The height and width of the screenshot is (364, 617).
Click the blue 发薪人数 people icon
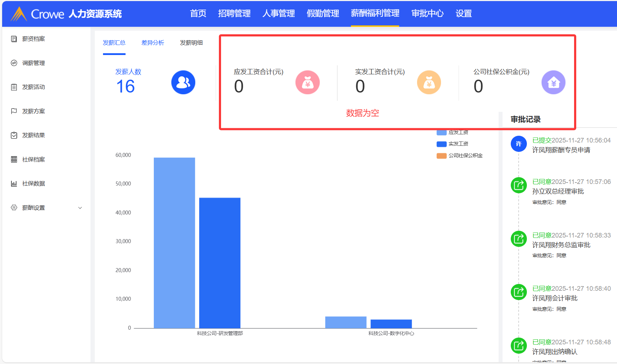coord(183,83)
